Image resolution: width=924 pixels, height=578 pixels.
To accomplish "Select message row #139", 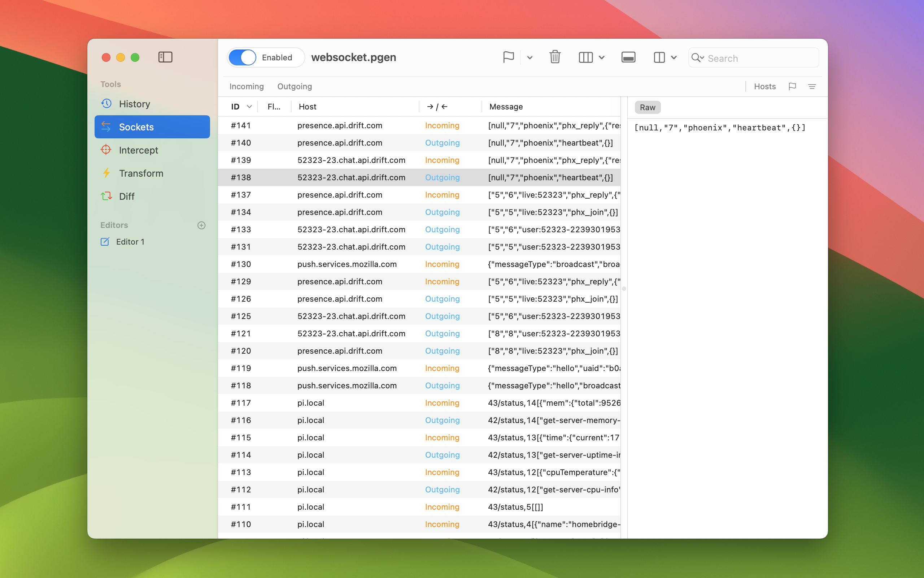I will tap(419, 160).
